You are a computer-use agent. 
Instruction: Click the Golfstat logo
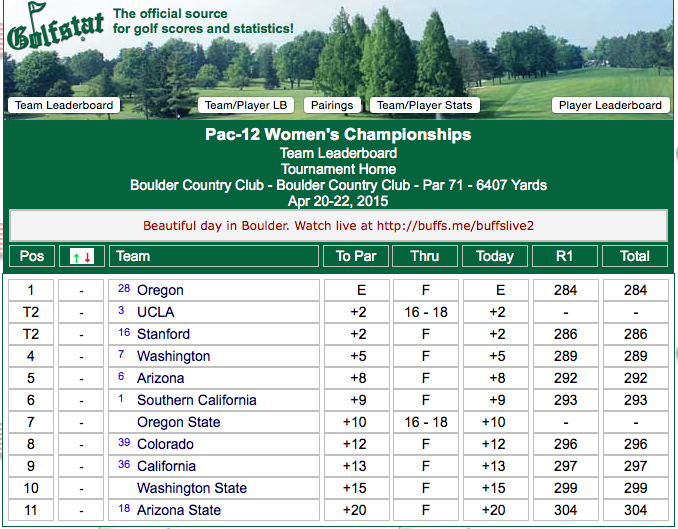(x=55, y=27)
